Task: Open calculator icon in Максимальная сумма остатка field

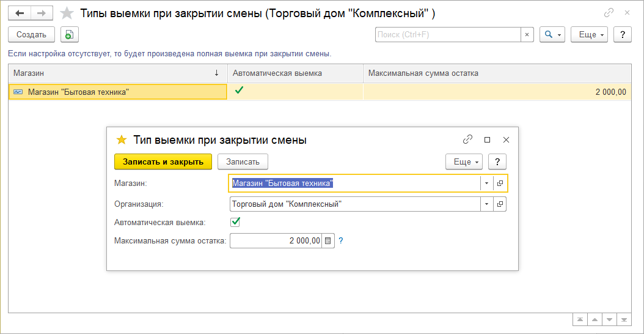Action: tap(328, 241)
